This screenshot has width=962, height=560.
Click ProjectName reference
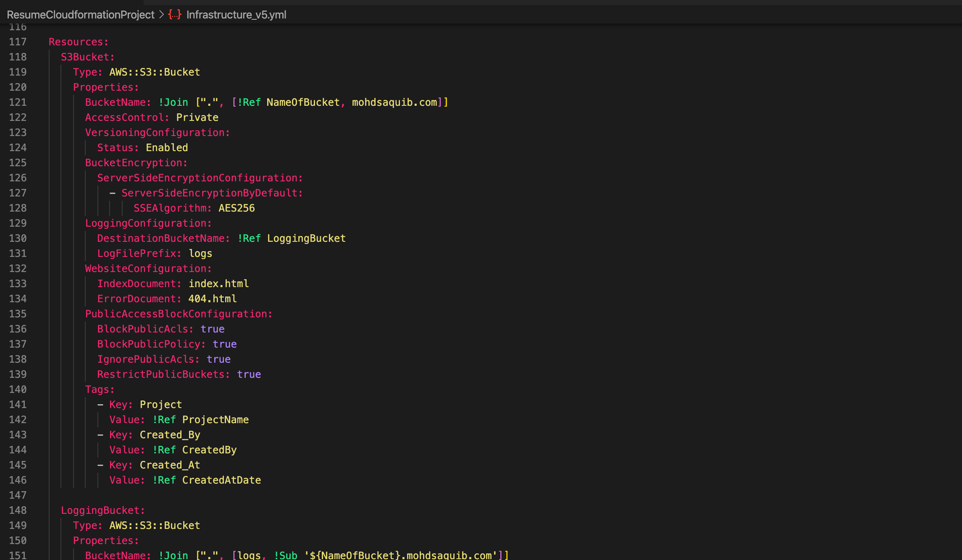click(x=216, y=420)
